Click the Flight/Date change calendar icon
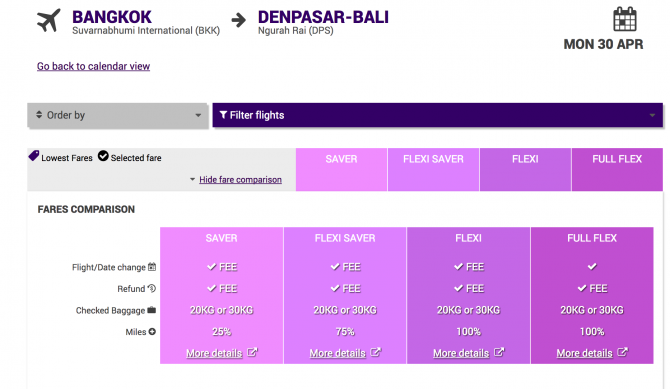The image size is (670, 389). [x=152, y=267]
